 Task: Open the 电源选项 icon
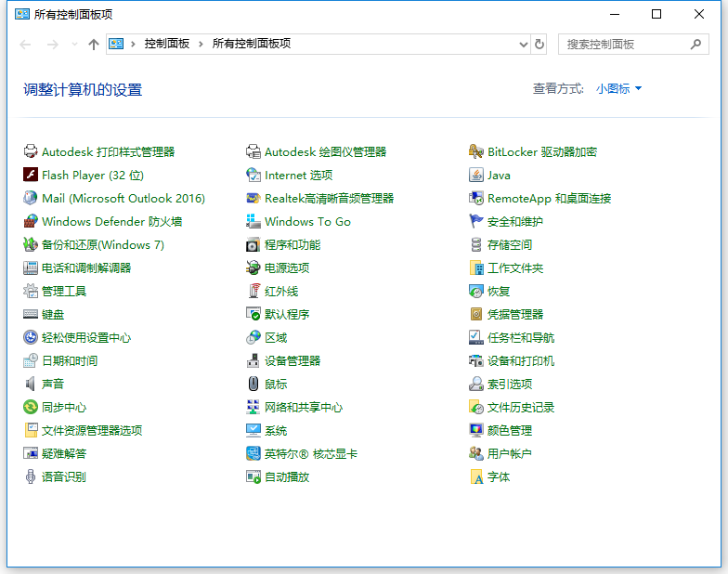coord(253,267)
